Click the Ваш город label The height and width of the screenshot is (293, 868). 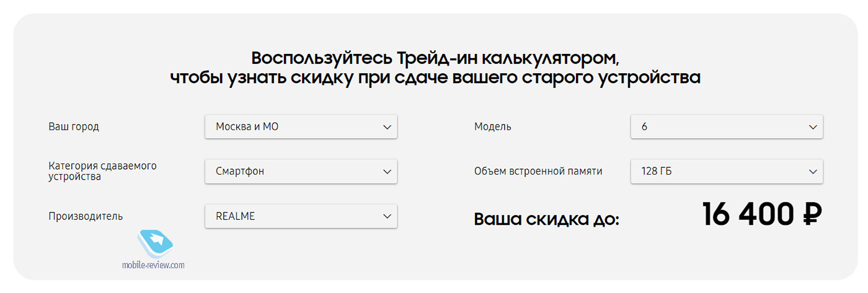[x=74, y=127]
